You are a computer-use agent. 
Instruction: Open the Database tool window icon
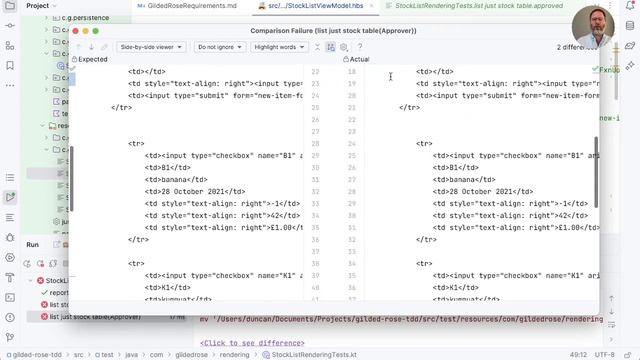[630, 25]
